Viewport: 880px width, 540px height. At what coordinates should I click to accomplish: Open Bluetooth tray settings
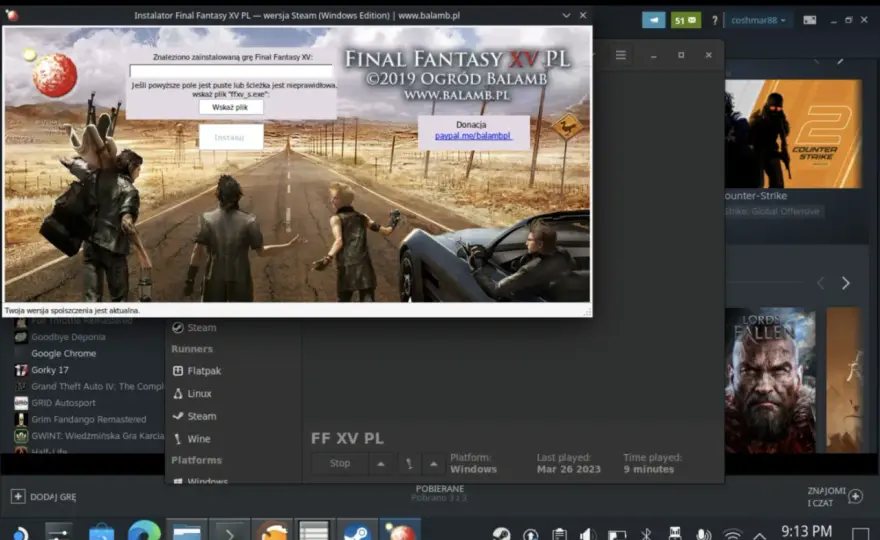coord(646,534)
